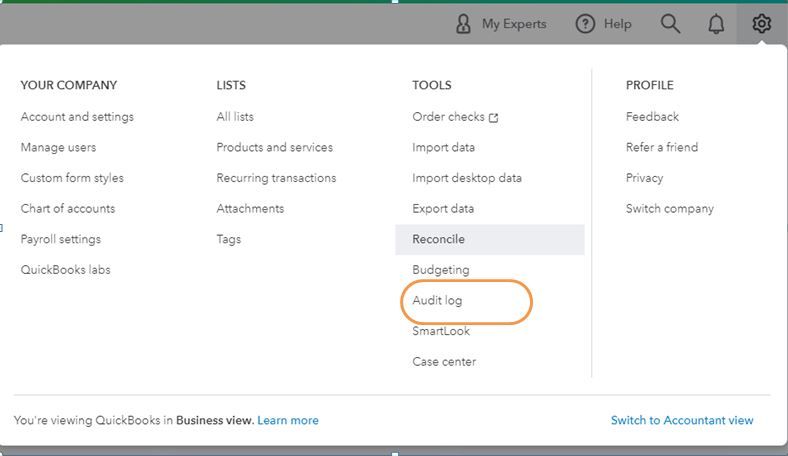Viewport: 788px width, 456px height.
Task: Open Custom form styles
Action: coord(72,178)
